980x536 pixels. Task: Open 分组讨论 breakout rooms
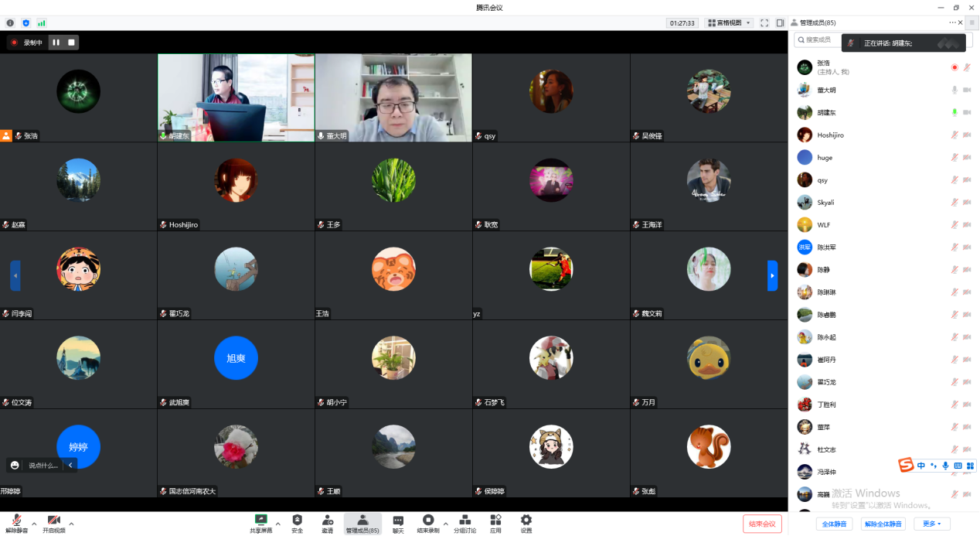click(x=464, y=522)
